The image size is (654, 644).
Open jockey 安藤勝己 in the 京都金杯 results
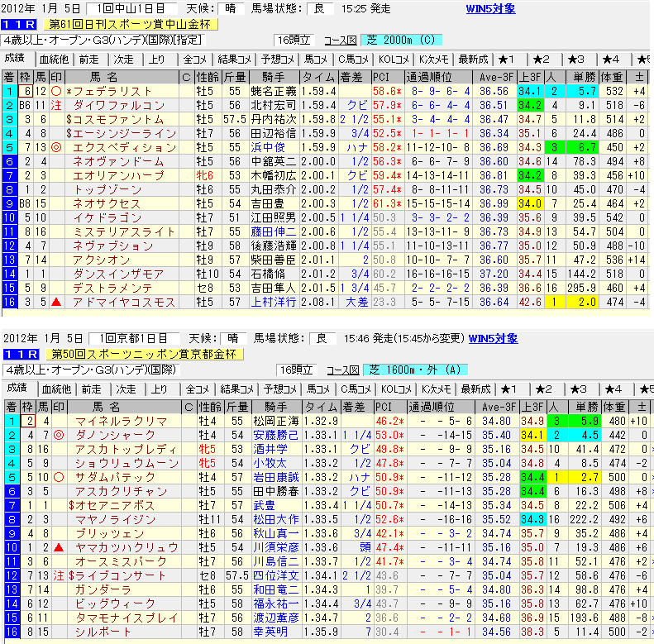pos(275,436)
